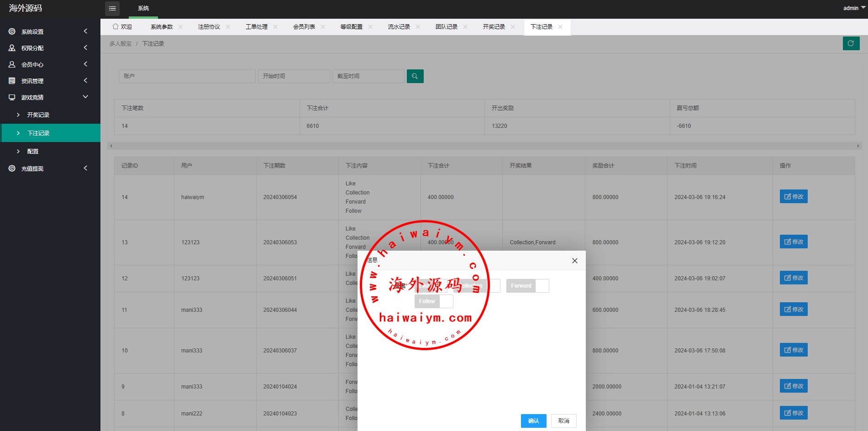Click the 账户 search input field
The height and width of the screenshot is (431, 868).
tap(187, 76)
